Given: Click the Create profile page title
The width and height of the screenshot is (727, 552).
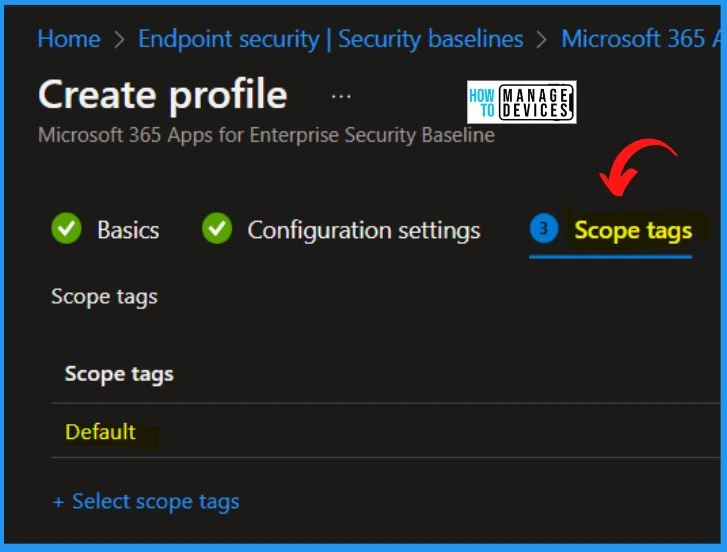Looking at the screenshot, I should [163, 95].
